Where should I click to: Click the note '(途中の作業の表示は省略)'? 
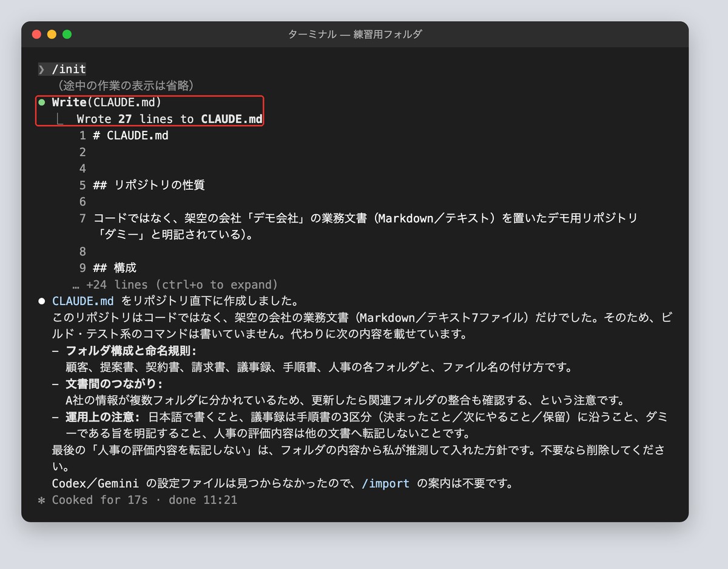[126, 86]
